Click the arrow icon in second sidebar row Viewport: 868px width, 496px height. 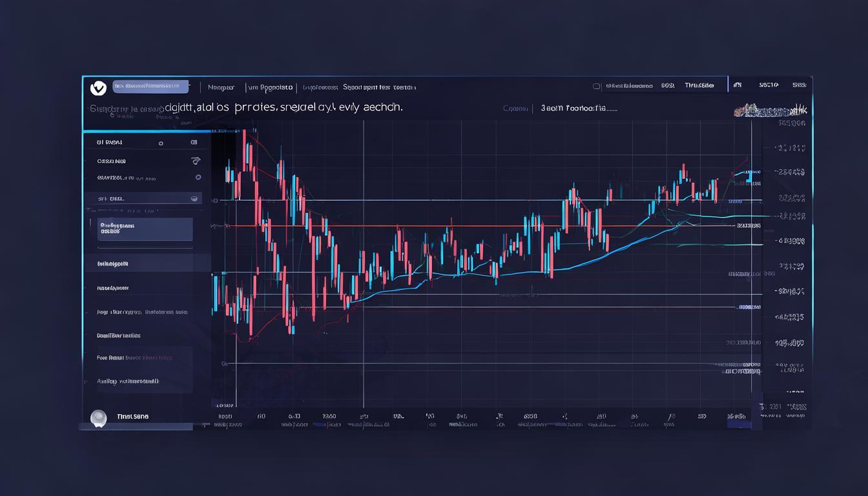pos(196,160)
